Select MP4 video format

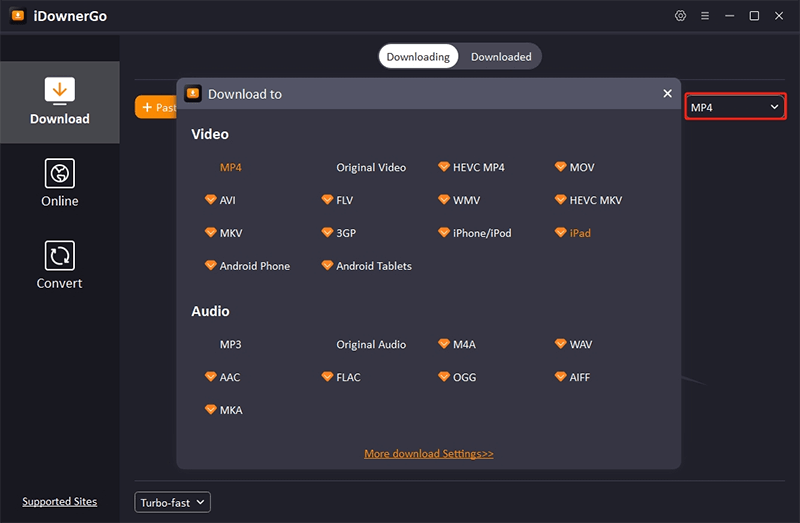(231, 167)
